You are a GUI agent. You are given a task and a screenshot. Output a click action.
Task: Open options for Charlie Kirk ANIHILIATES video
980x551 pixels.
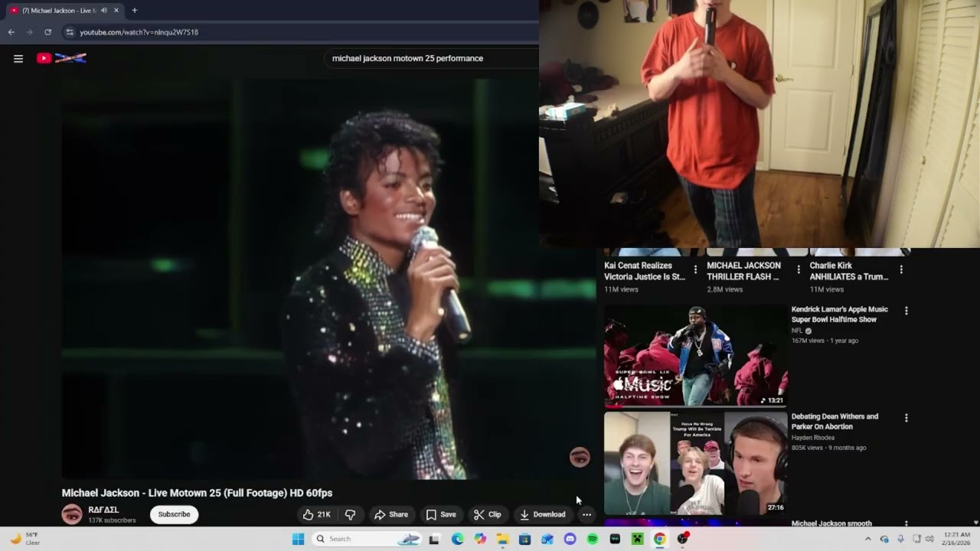point(901,269)
